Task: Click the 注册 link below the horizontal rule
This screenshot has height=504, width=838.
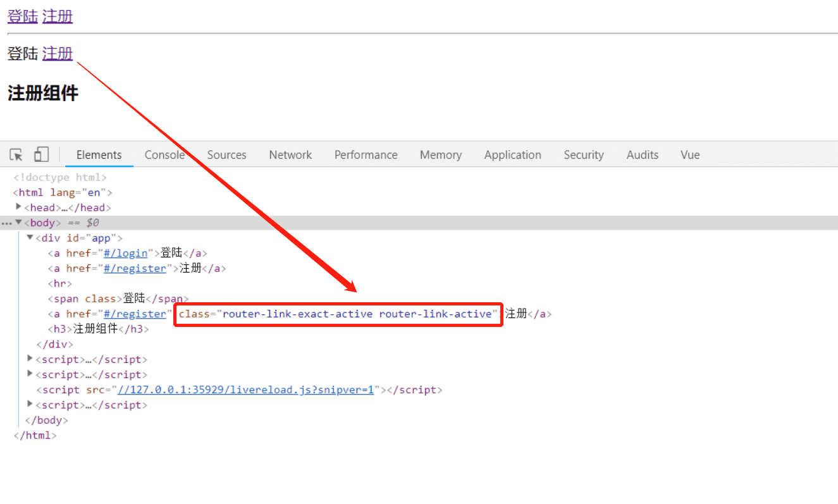Action: (58, 54)
